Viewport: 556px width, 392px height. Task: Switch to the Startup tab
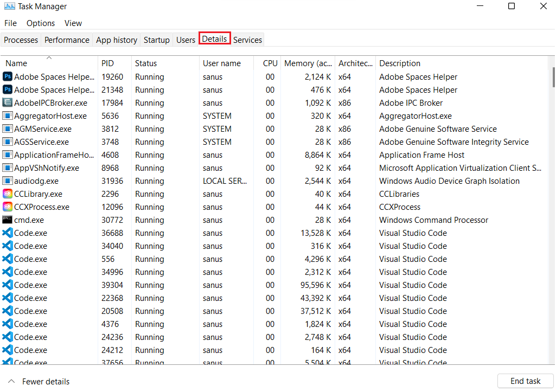coord(156,40)
